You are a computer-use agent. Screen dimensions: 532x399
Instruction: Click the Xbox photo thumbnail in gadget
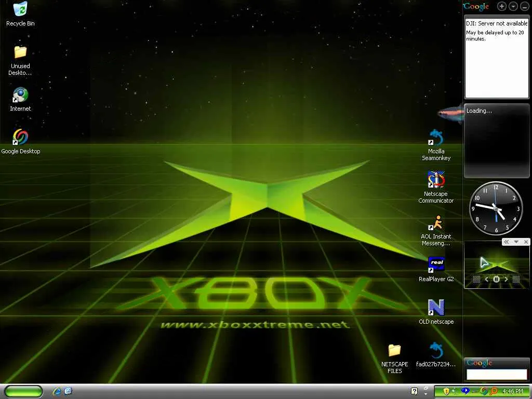496,265
